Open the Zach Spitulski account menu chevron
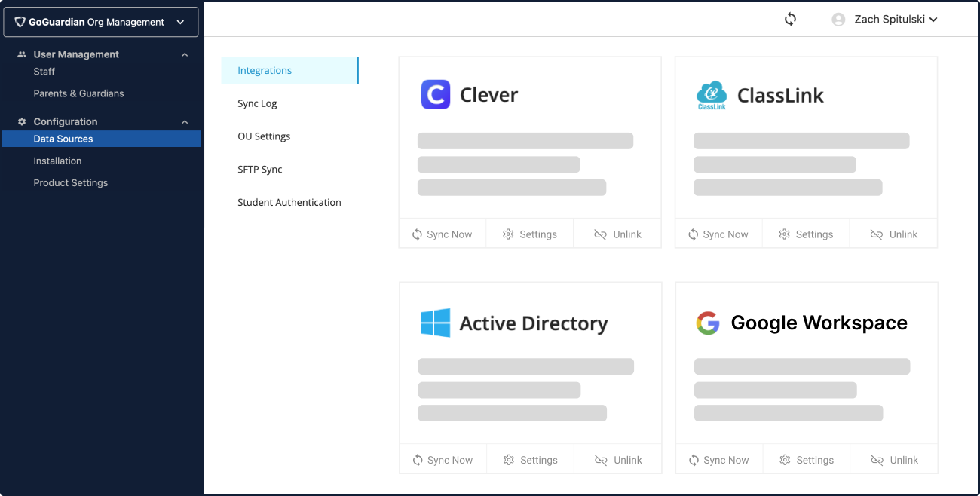Viewport: 980px width, 496px height. [933, 20]
